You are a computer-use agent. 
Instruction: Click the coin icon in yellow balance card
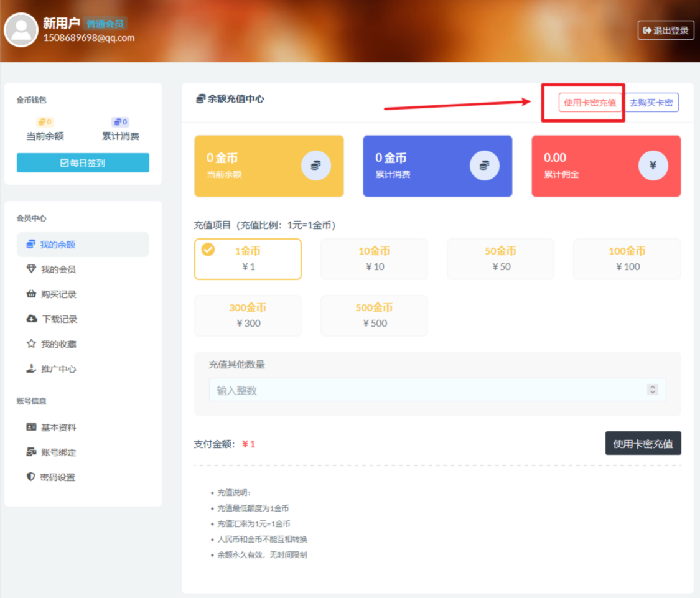tap(316, 166)
